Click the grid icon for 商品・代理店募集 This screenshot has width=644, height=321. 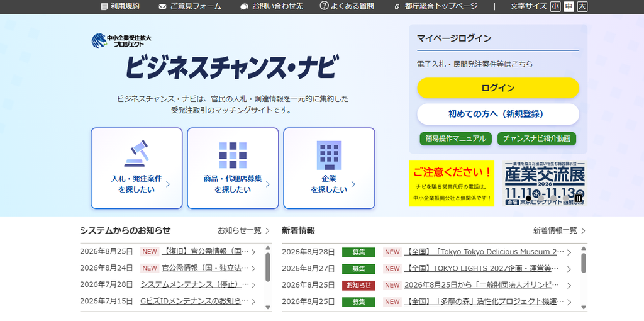(233, 155)
